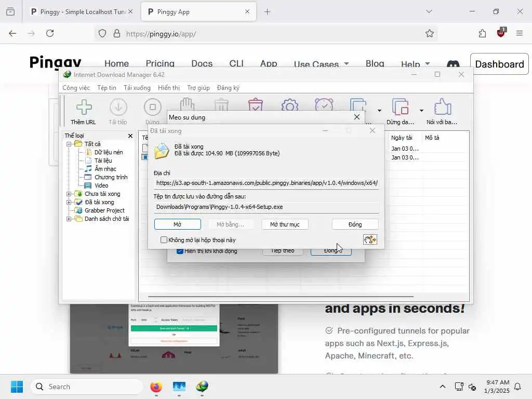The width and height of the screenshot is (532, 399).
Task: Close the Thể loại categories panel
Action: pyautogui.click(x=130, y=136)
